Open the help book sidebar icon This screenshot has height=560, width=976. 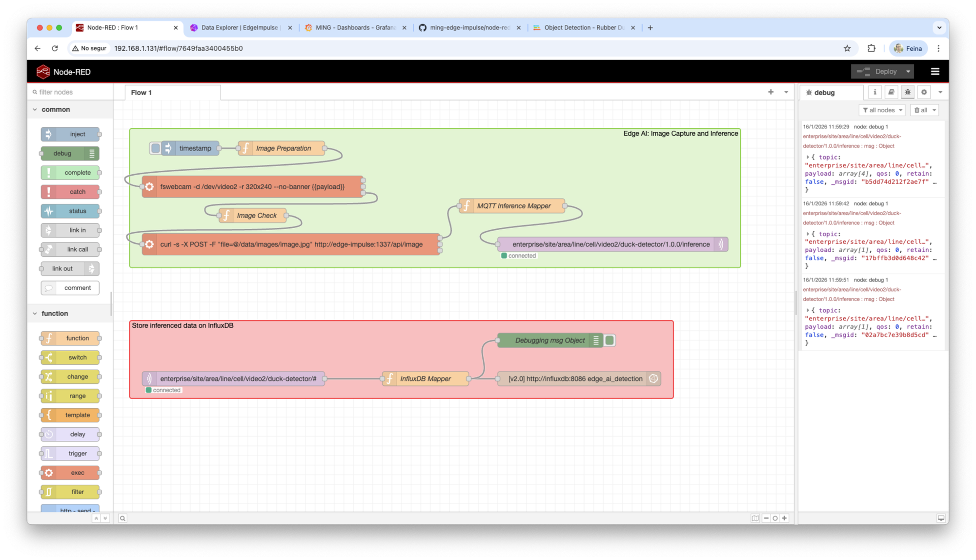click(891, 92)
